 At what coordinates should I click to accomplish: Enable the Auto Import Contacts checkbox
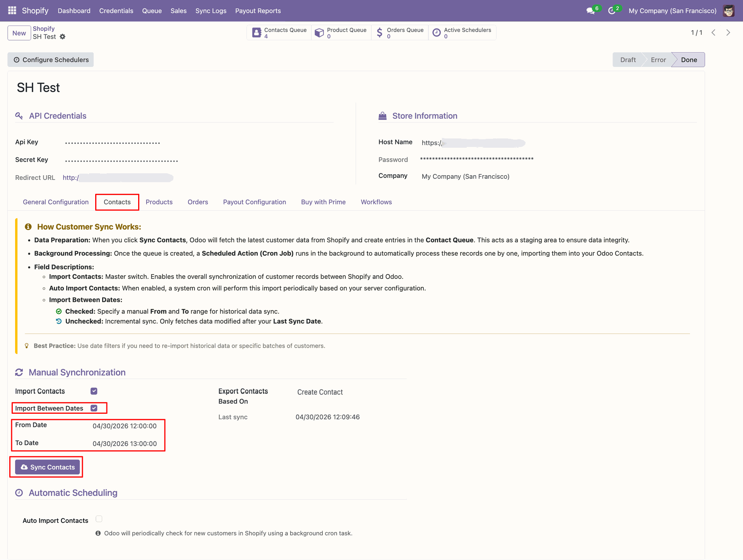tap(99, 519)
